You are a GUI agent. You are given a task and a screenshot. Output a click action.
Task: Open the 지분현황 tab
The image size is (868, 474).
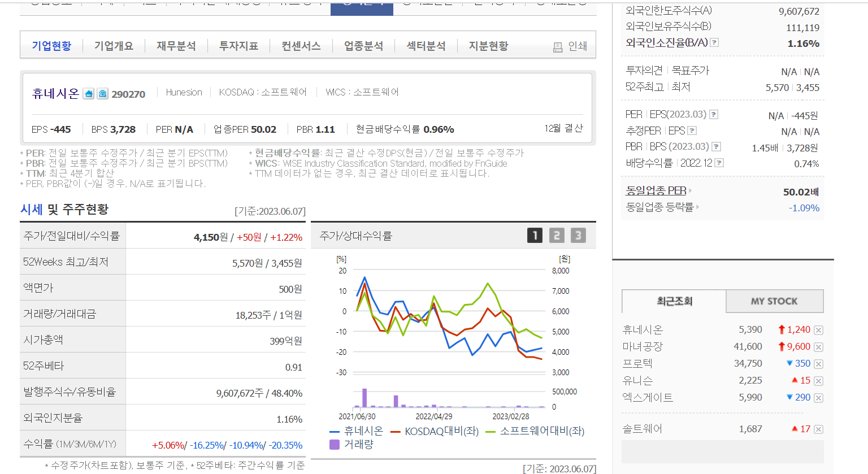tap(488, 46)
